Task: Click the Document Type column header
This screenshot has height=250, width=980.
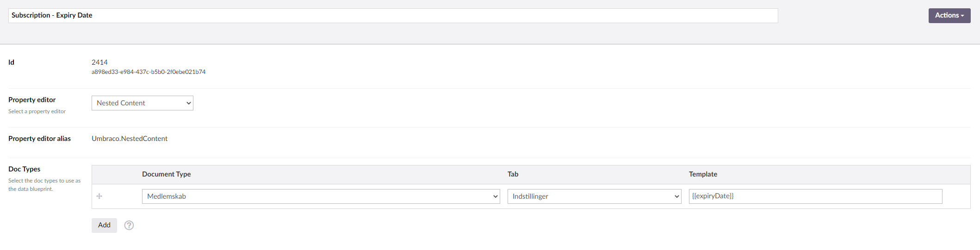Action: (x=166, y=174)
